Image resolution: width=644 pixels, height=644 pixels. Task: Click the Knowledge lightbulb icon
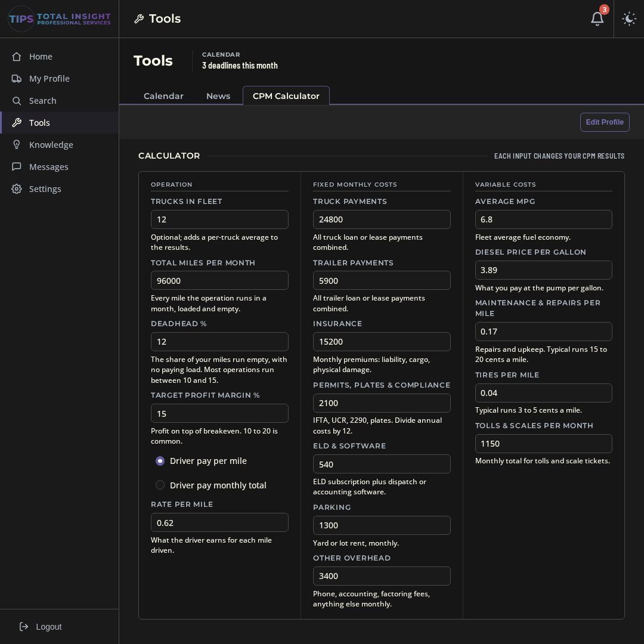[17, 145]
